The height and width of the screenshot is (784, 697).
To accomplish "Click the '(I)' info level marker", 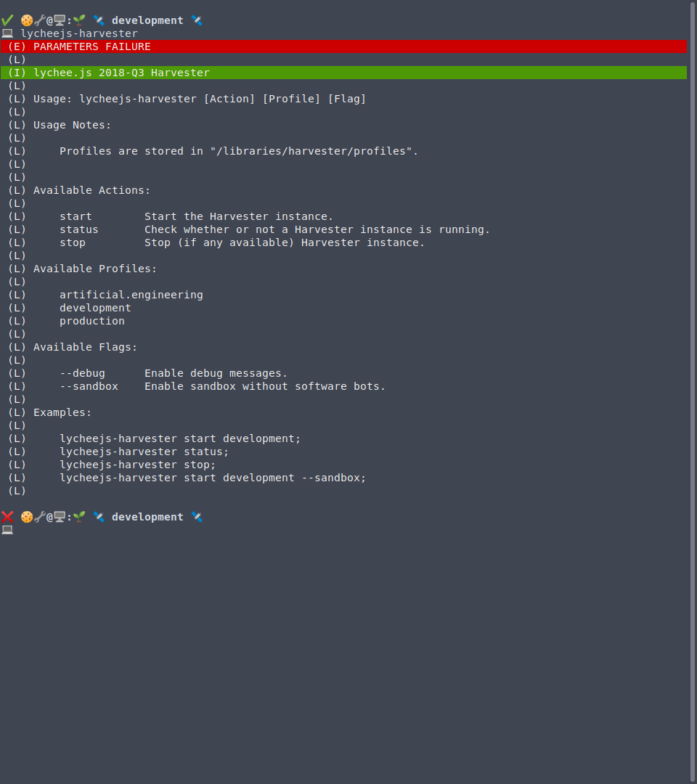I will click(17, 73).
